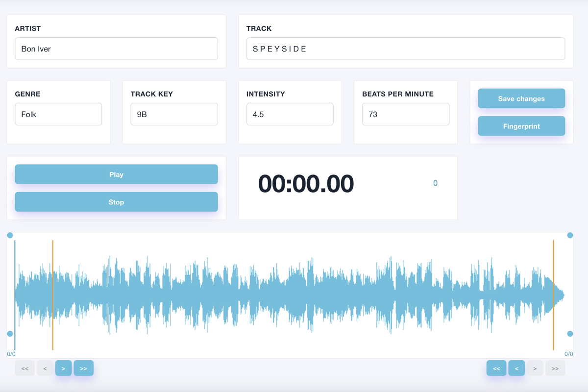
Task: Click the BEATS PER MINUTE label
Action: coord(398,94)
